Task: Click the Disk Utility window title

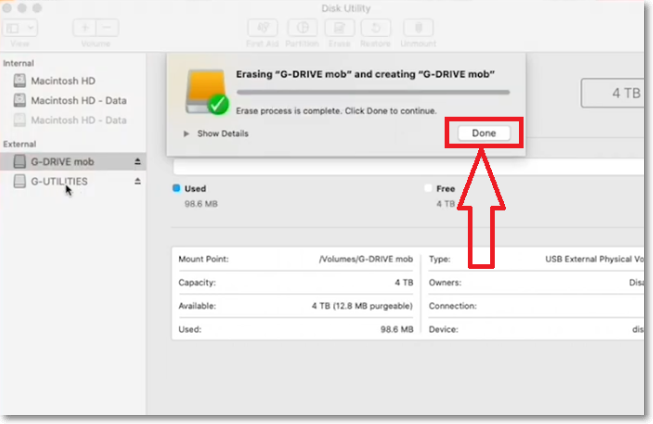Action: (346, 8)
